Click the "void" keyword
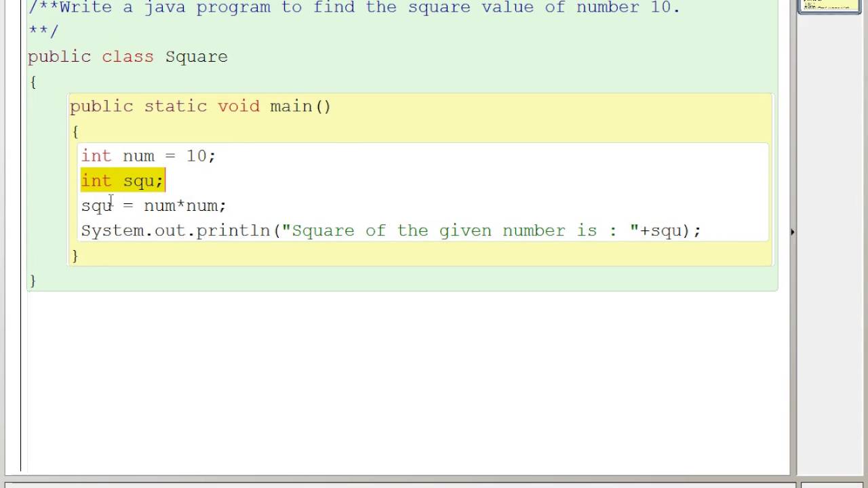The height and width of the screenshot is (488, 868). point(239,106)
